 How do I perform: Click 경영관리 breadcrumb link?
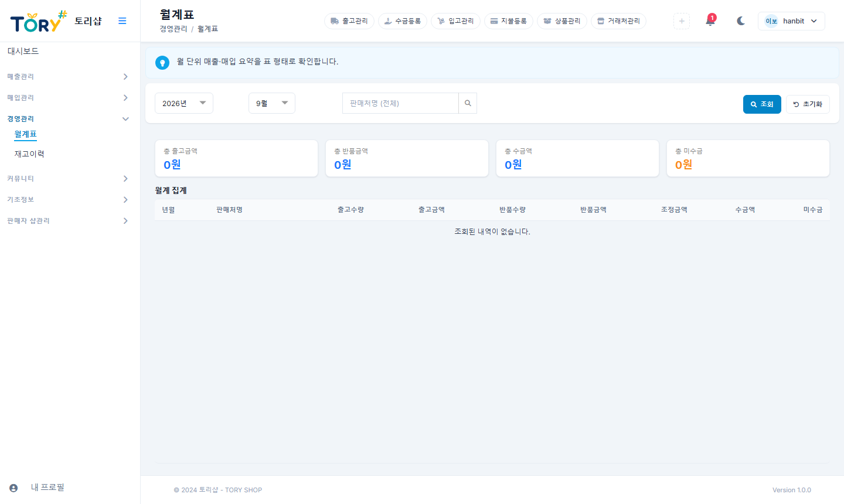click(173, 29)
